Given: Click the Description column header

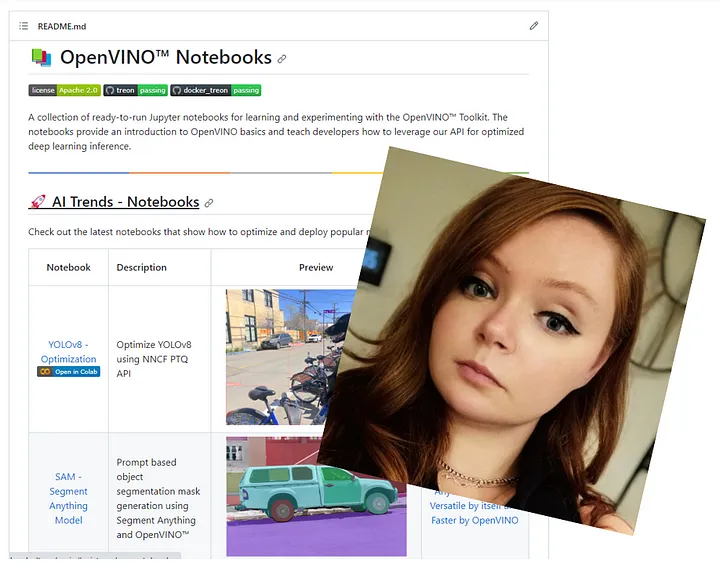Looking at the screenshot, I should click(x=141, y=267).
